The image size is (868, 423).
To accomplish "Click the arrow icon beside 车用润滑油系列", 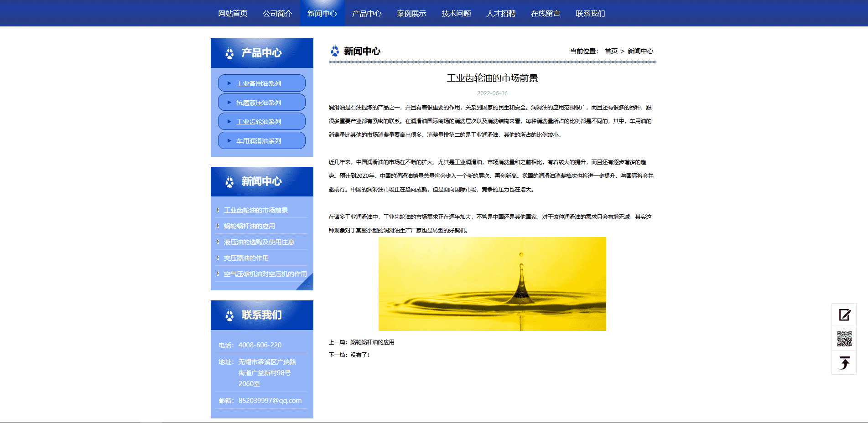I will (x=229, y=141).
